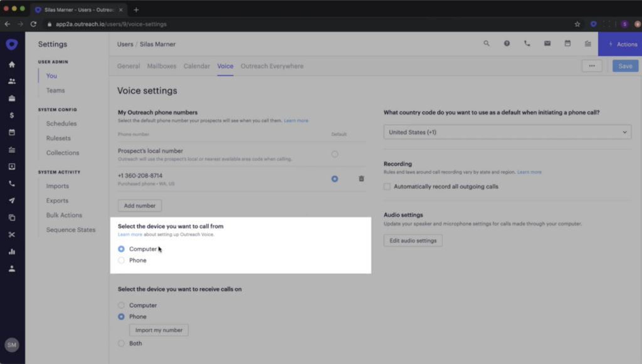Open the calendar icon in left sidebar
The image size is (642, 364).
[12, 133]
